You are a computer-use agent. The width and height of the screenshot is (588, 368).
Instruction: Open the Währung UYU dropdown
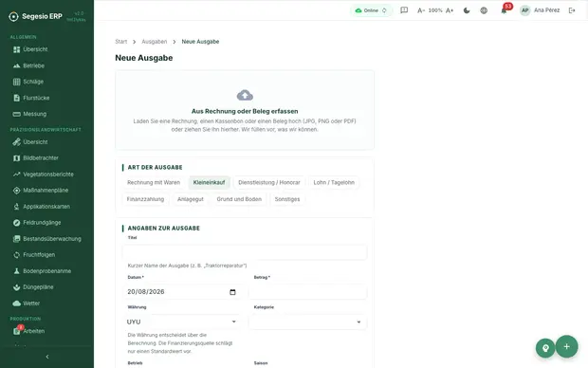181,322
